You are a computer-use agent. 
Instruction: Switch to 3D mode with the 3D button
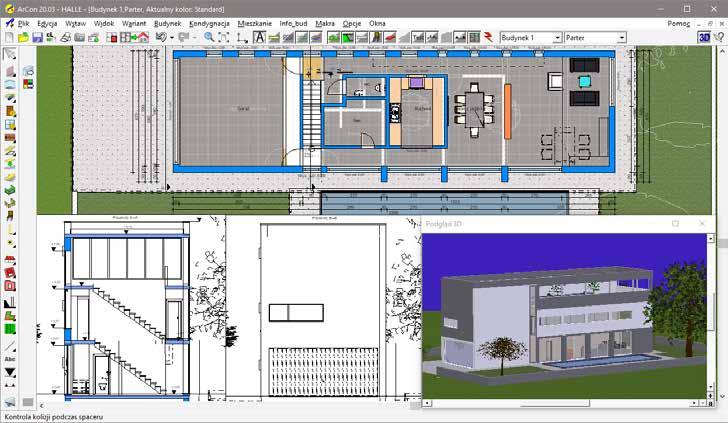(704, 38)
